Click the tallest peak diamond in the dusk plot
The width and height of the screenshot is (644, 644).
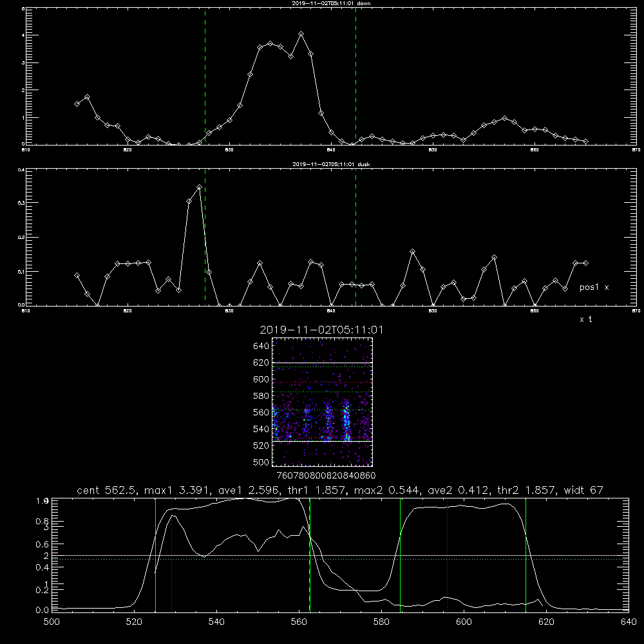tap(199, 187)
